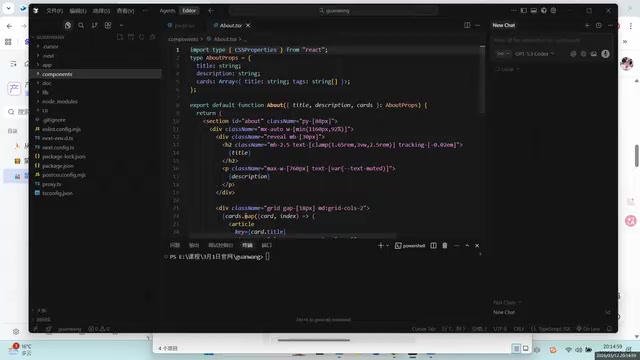This screenshot has width=640, height=360.
Task: Click editor horizontal scrollbar
Action: coord(292,236)
